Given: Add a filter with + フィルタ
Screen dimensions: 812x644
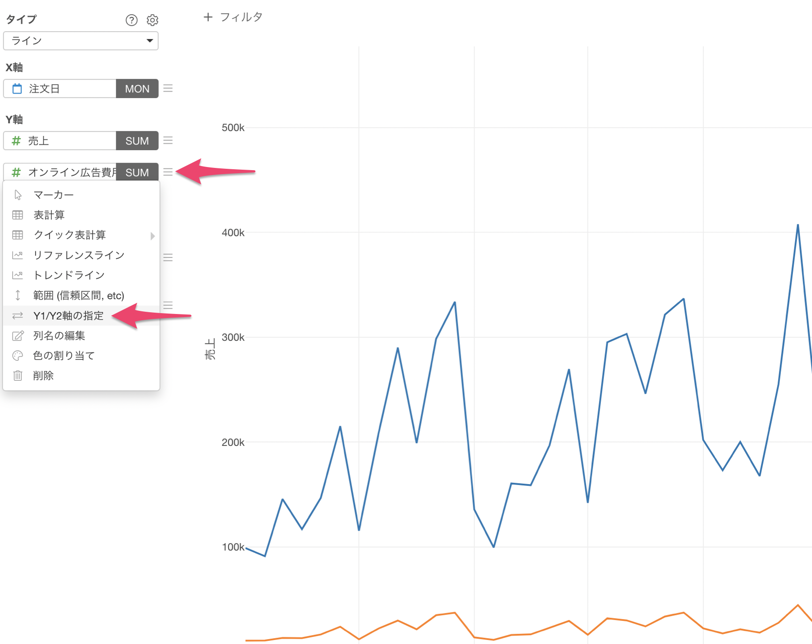Looking at the screenshot, I should pos(233,17).
